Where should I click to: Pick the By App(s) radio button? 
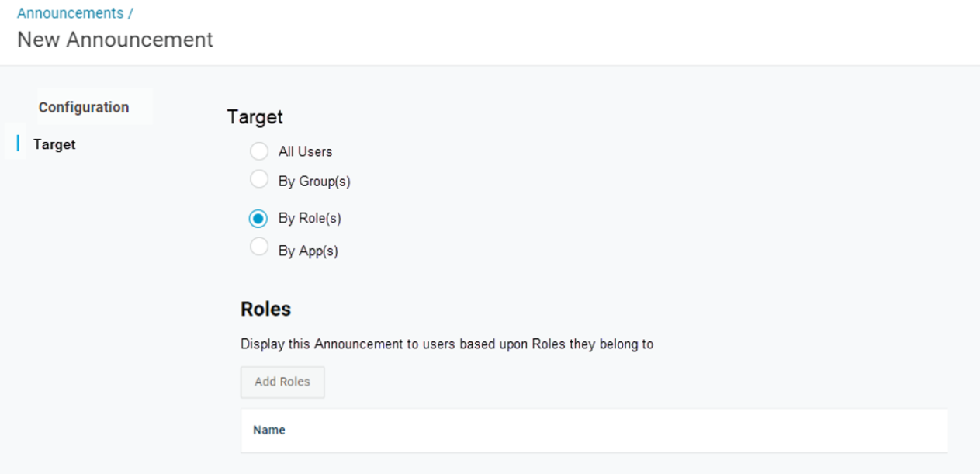click(x=259, y=247)
